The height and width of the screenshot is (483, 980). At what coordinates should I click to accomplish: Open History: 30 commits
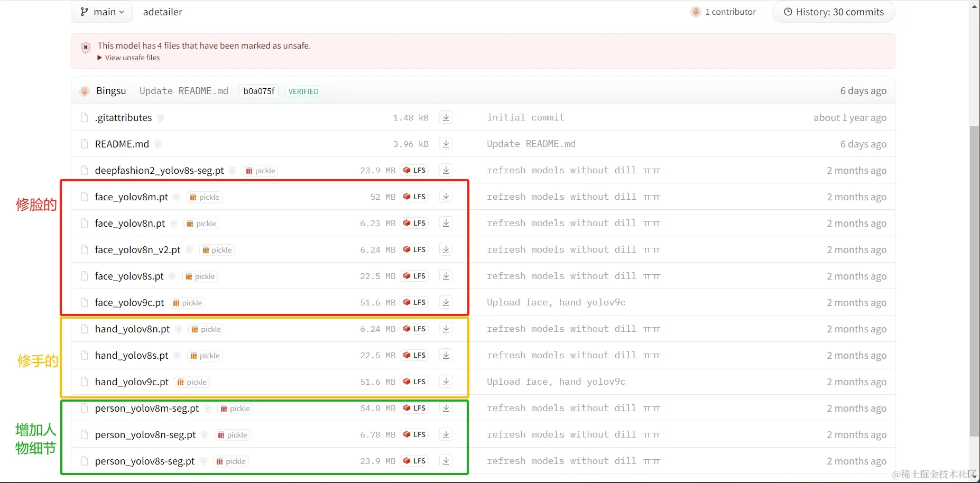coord(834,12)
